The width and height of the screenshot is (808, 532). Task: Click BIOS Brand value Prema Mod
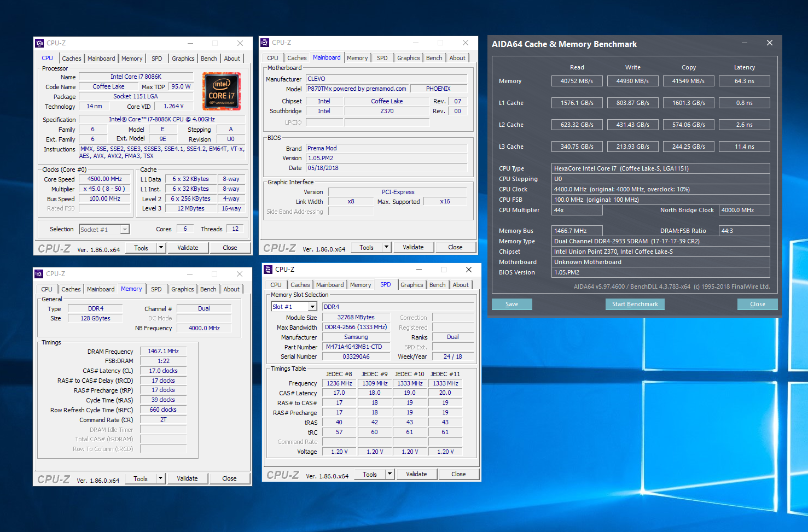click(x=386, y=148)
